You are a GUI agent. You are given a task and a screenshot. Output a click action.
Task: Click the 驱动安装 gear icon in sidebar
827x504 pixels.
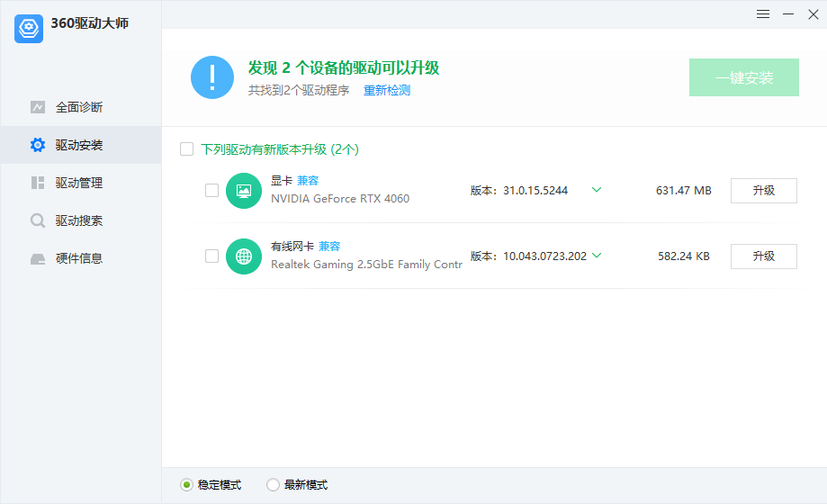(38, 145)
